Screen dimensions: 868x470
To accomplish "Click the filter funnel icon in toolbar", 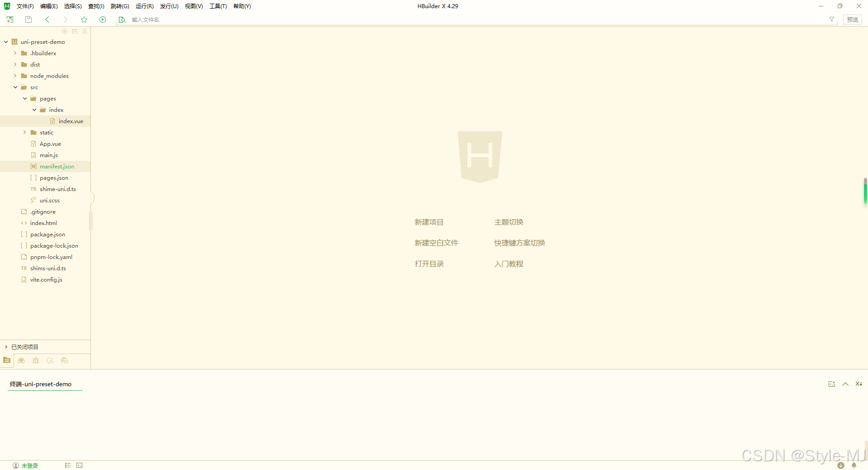I will tap(832, 19).
